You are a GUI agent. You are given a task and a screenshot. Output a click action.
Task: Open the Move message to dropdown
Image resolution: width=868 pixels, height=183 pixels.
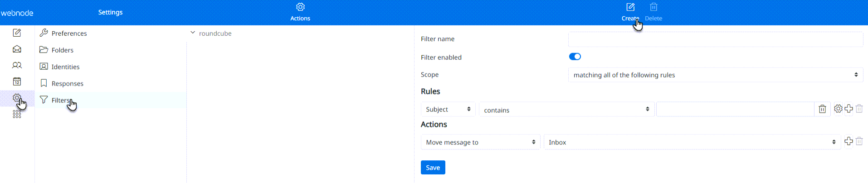[480, 142]
